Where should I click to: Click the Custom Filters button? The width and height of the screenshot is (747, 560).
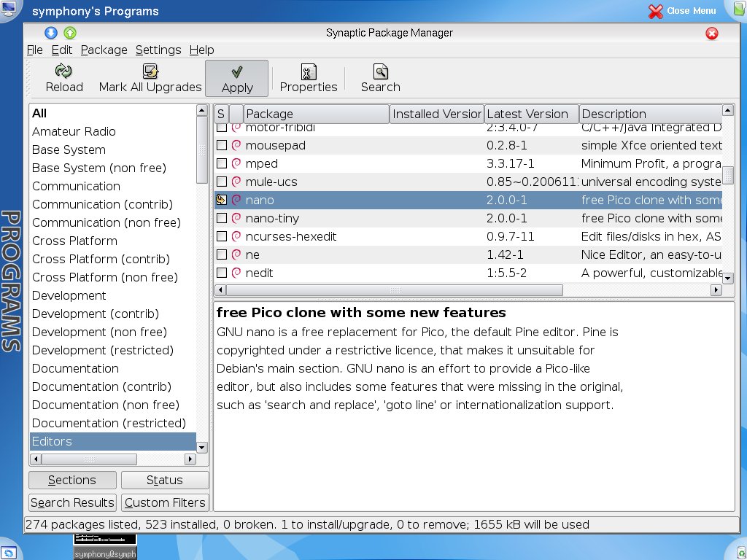pos(165,502)
